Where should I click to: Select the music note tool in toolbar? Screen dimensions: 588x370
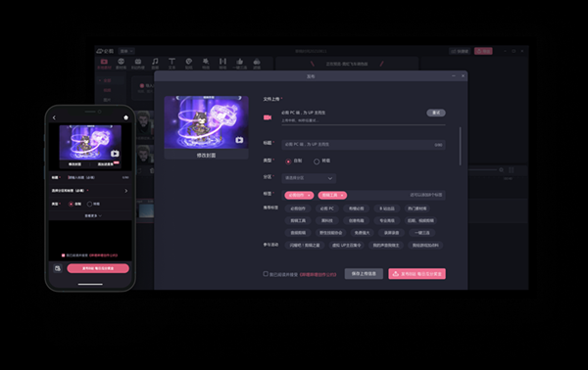(155, 62)
